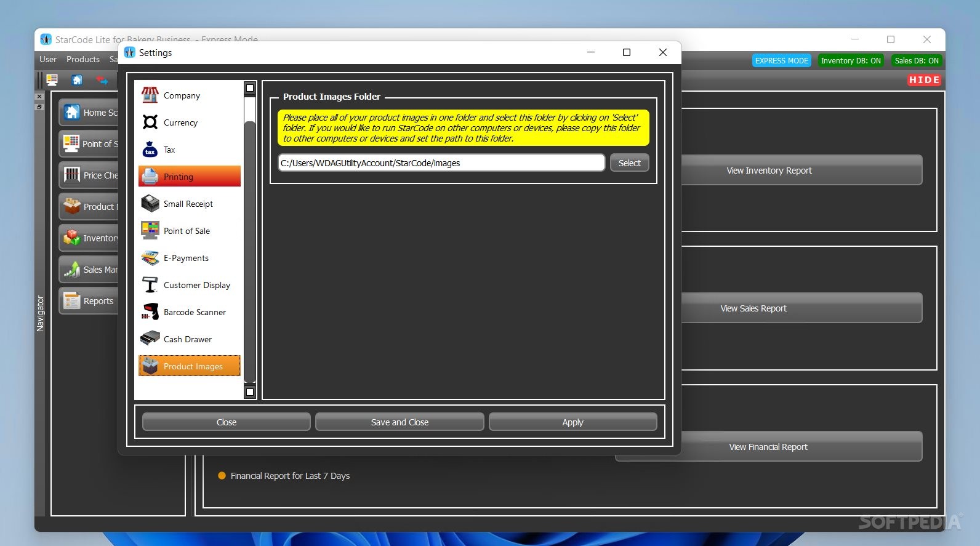Screen dimensions: 980x546
Task: Click Save and Close button
Action: (400, 422)
